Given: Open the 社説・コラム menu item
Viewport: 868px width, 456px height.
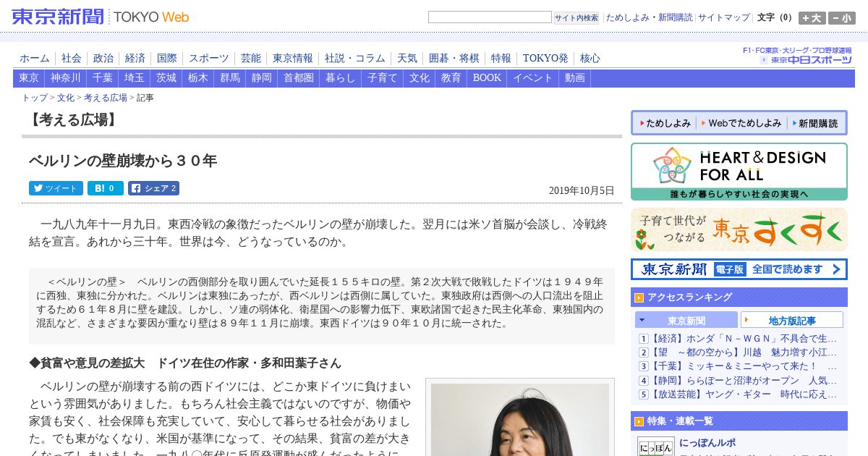Looking at the screenshot, I should point(355,58).
